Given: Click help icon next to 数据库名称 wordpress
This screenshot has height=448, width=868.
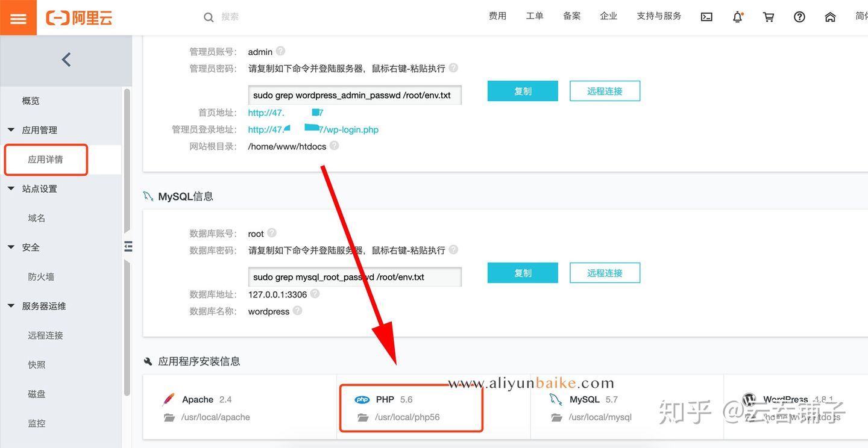Looking at the screenshot, I should pos(297,311).
